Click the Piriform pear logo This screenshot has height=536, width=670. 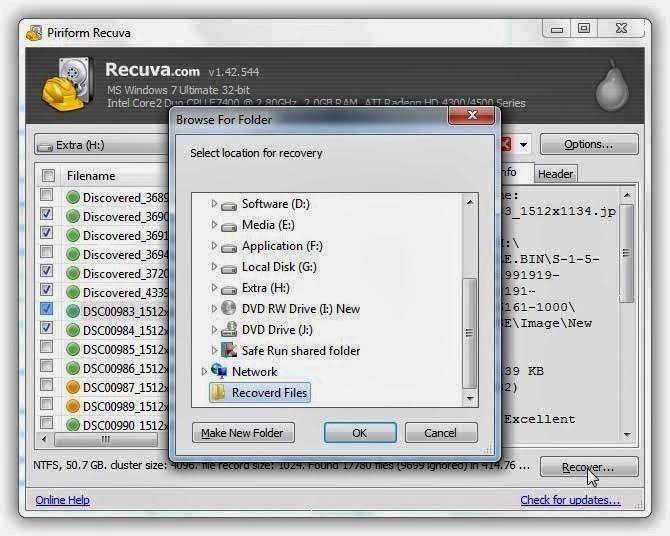[612, 85]
